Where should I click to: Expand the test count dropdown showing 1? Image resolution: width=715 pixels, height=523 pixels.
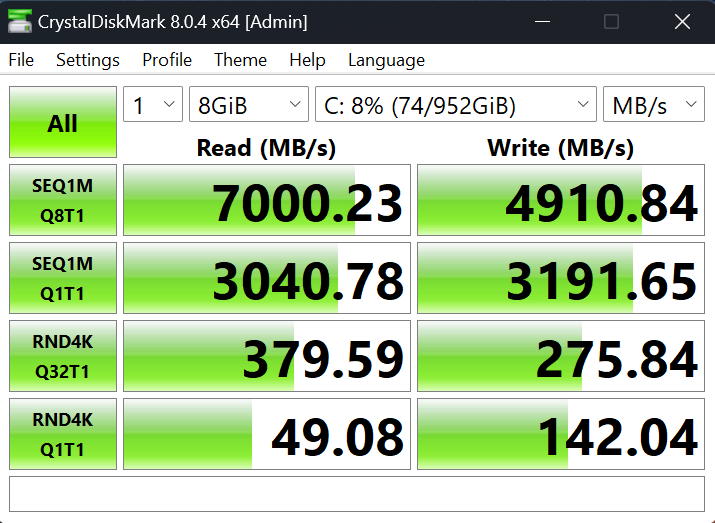[153, 104]
